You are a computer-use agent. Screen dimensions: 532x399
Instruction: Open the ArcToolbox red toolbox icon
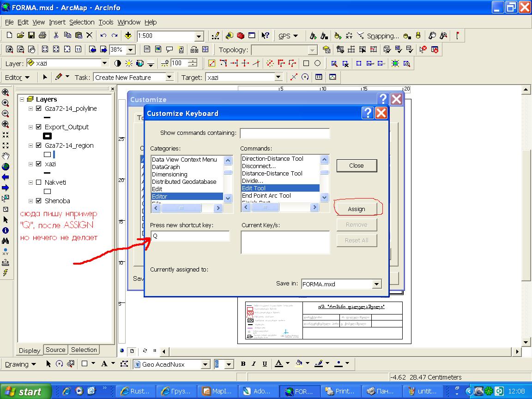(x=241, y=36)
